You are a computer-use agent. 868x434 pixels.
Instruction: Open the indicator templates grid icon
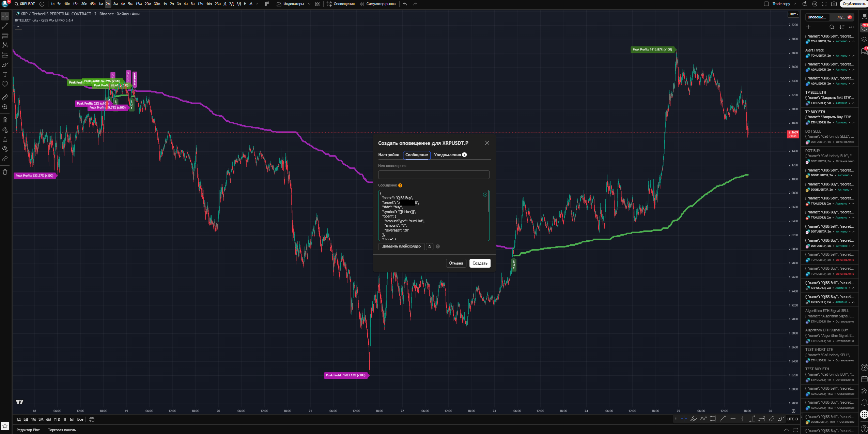317,4
